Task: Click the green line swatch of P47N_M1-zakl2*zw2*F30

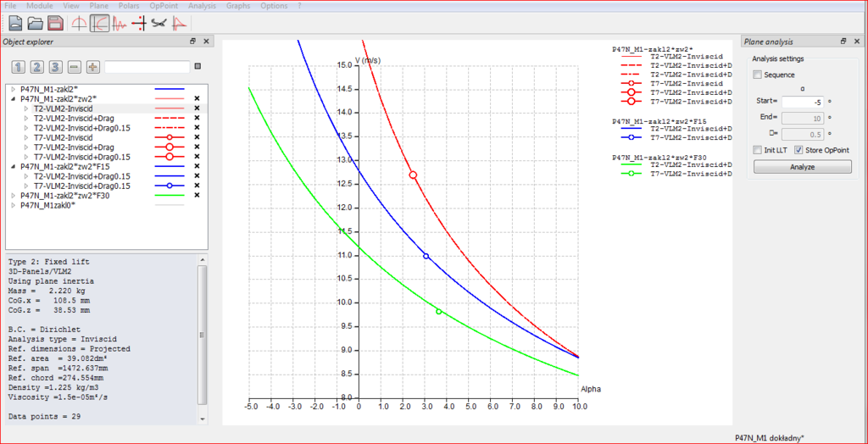Action: click(x=170, y=195)
